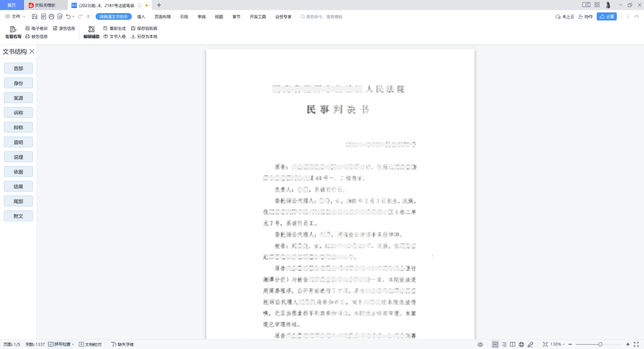Toggle eye protection mode icon

click(x=480, y=345)
